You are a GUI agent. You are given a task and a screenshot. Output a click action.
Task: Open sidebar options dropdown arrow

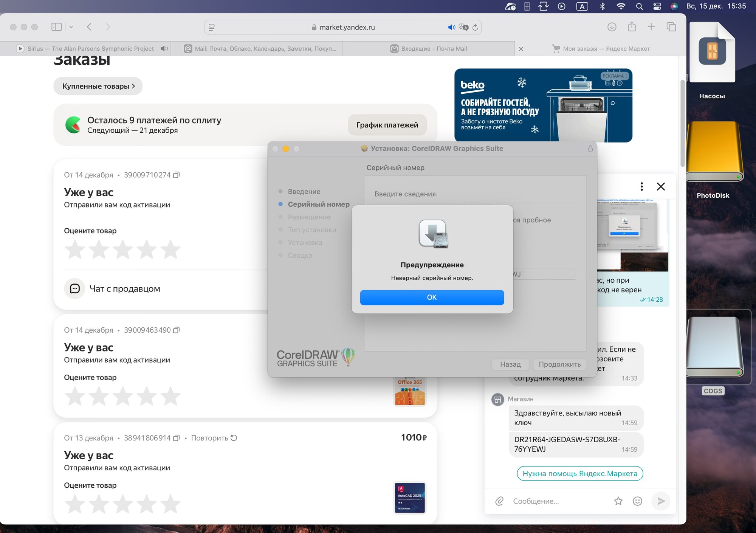coord(71,27)
